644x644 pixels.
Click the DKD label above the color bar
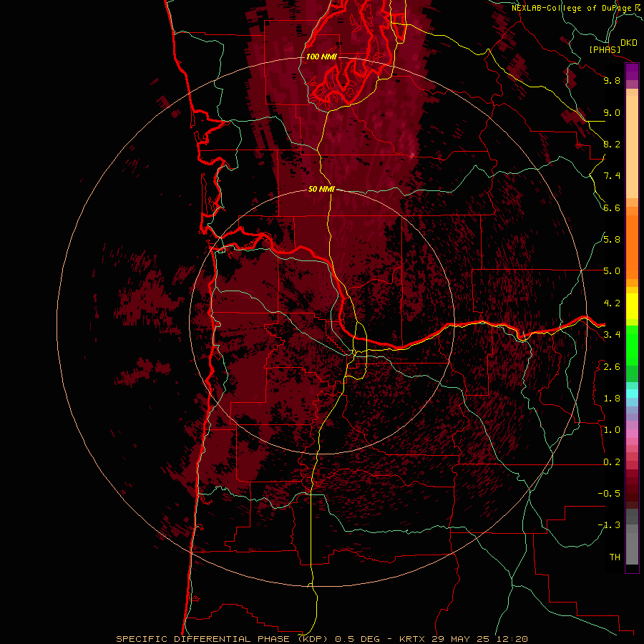coord(629,43)
